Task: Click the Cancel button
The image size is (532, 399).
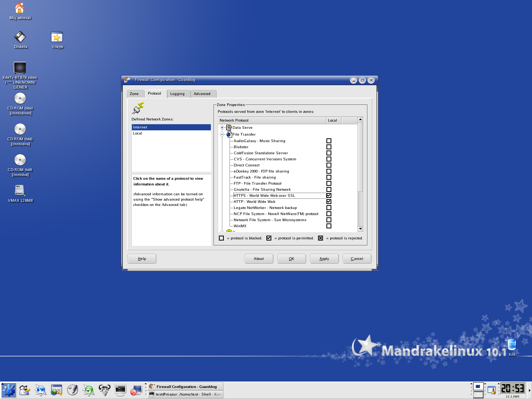Action: tap(357, 259)
